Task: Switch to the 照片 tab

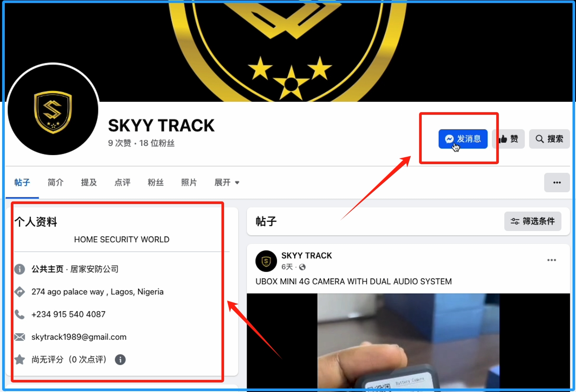Action: pos(189,183)
